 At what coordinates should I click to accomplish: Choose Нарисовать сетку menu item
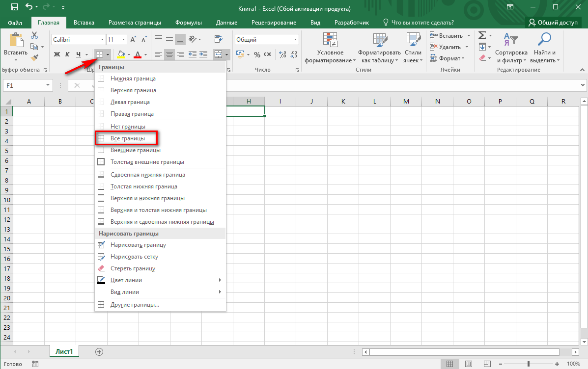160,257
